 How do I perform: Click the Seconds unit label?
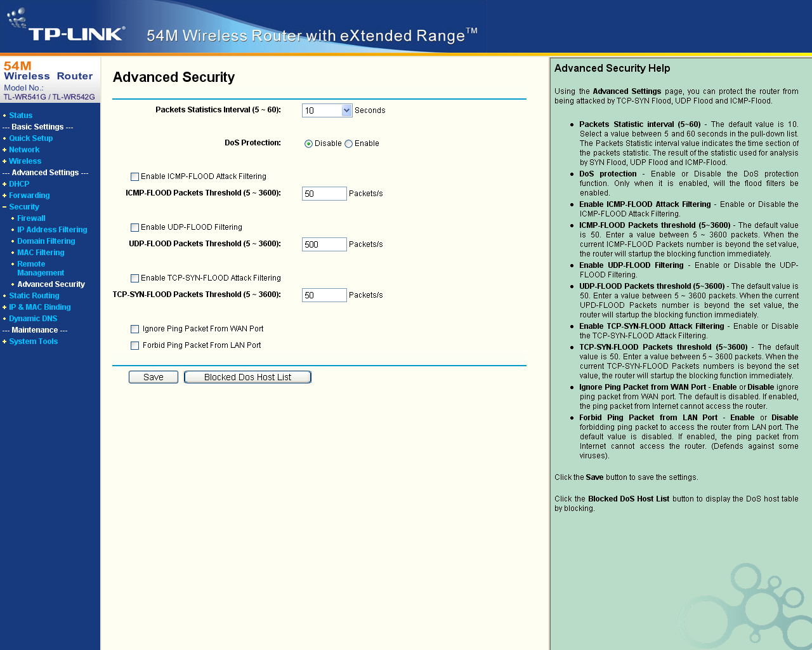pyautogui.click(x=370, y=110)
